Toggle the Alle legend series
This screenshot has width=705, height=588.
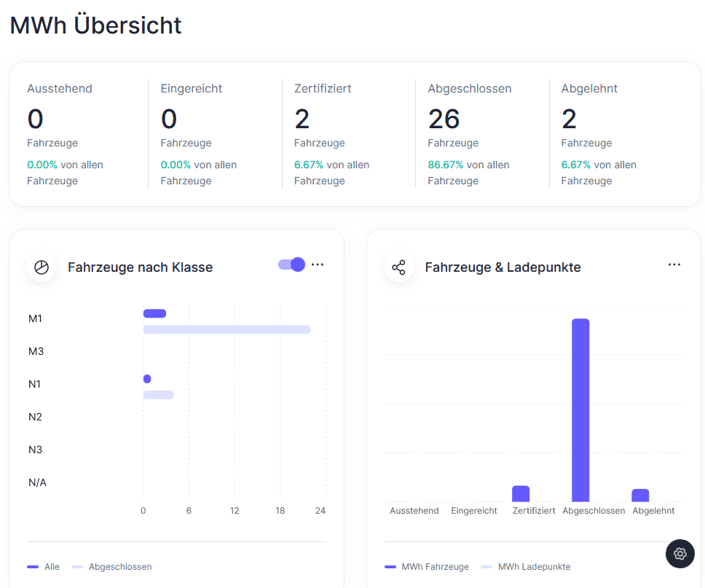coord(44,566)
